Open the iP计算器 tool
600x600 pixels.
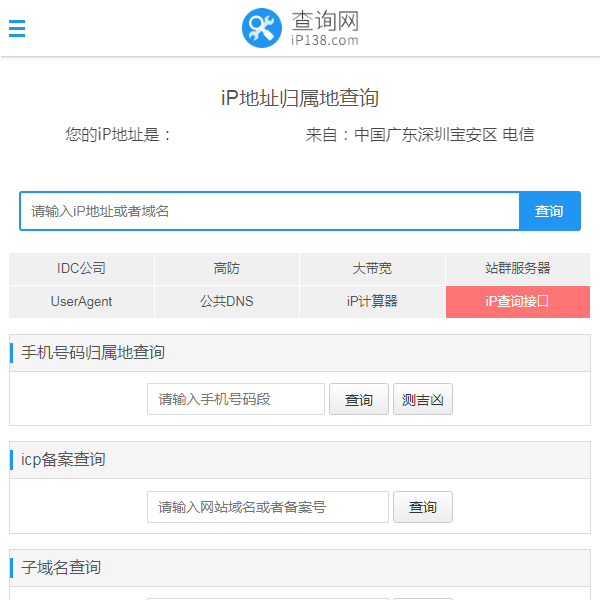point(372,302)
